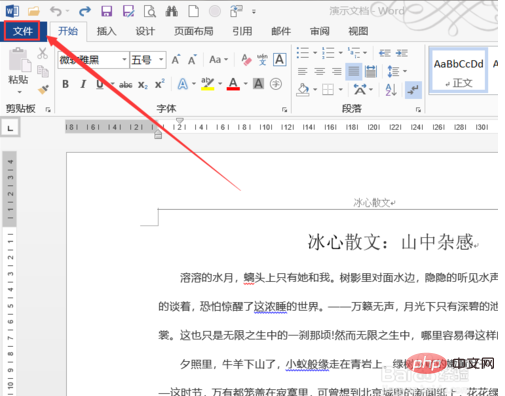505x396 pixels.
Task: Click the phonetic guide 文 icon
Action: pyautogui.click(x=262, y=60)
